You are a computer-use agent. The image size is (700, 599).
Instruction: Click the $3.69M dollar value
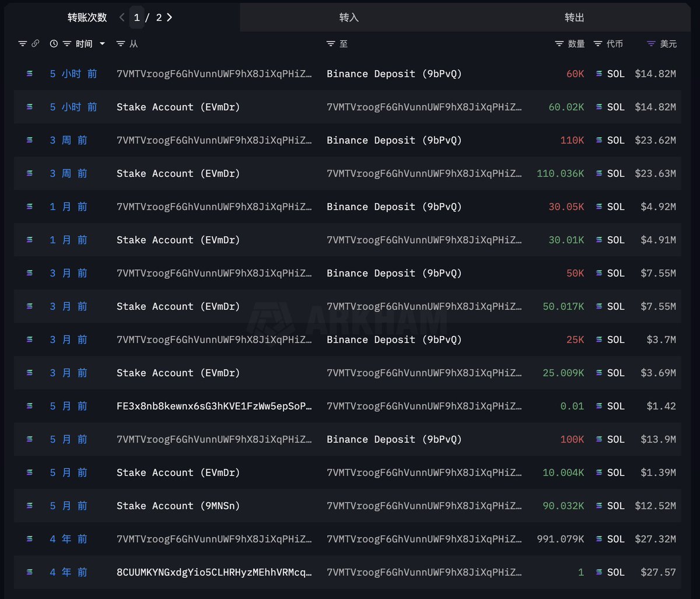pos(658,373)
